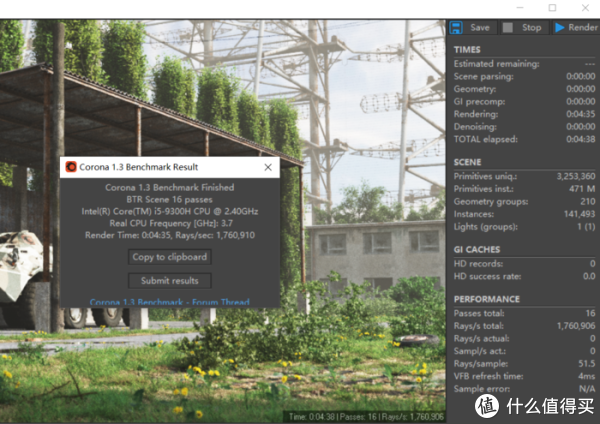Click the TOTAL elapsed 0:04:38 value

pyautogui.click(x=580, y=139)
